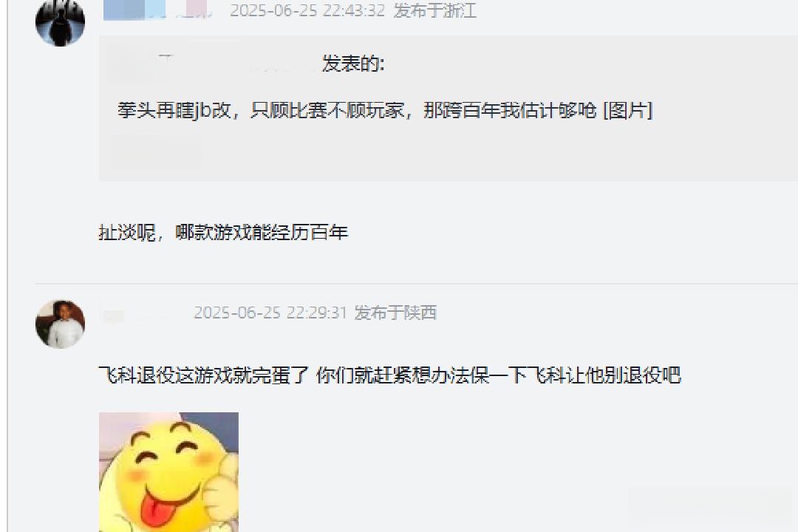Click the gray quote box background
798x532 pixels.
click(449, 108)
